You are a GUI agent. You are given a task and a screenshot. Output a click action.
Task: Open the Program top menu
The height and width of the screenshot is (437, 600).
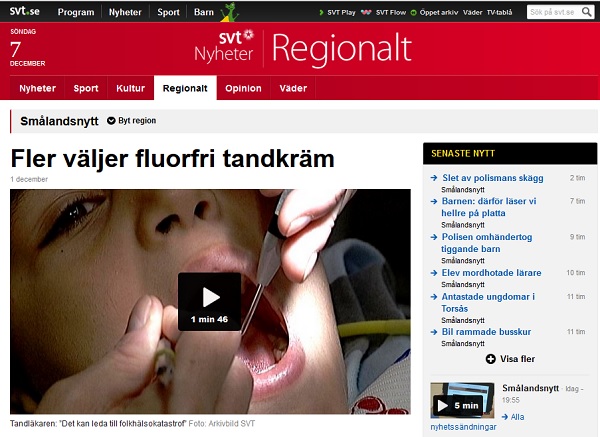pos(76,12)
